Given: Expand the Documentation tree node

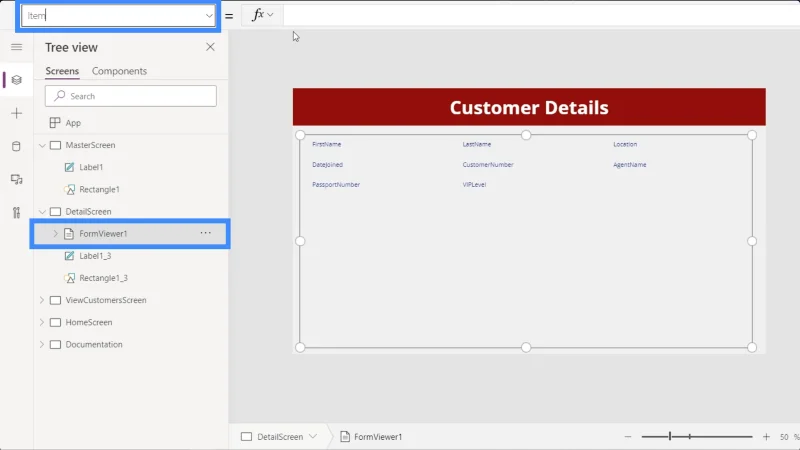Looking at the screenshot, I should click(42, 345).
